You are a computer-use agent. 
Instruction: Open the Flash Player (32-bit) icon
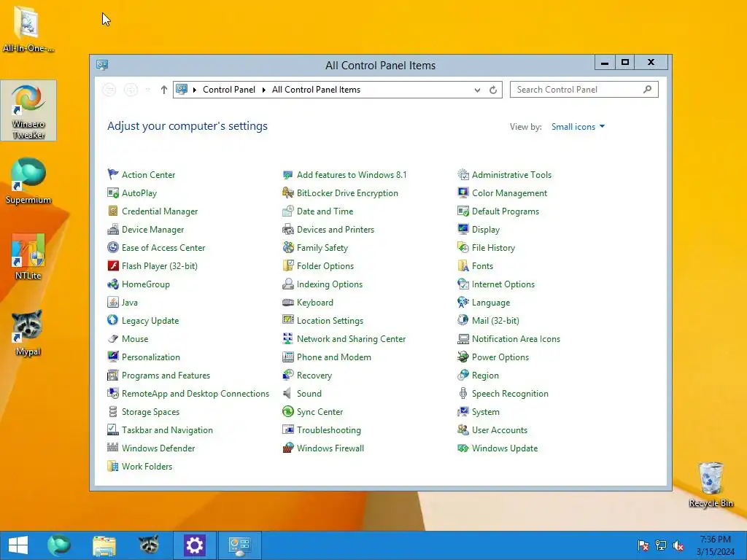point(113,265)
